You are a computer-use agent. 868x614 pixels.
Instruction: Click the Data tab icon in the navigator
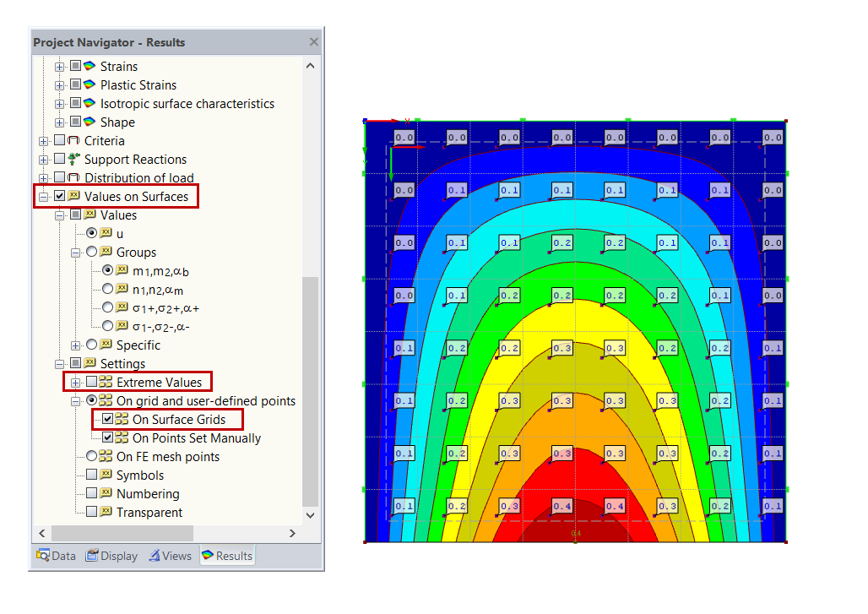(x=44, y=555)
